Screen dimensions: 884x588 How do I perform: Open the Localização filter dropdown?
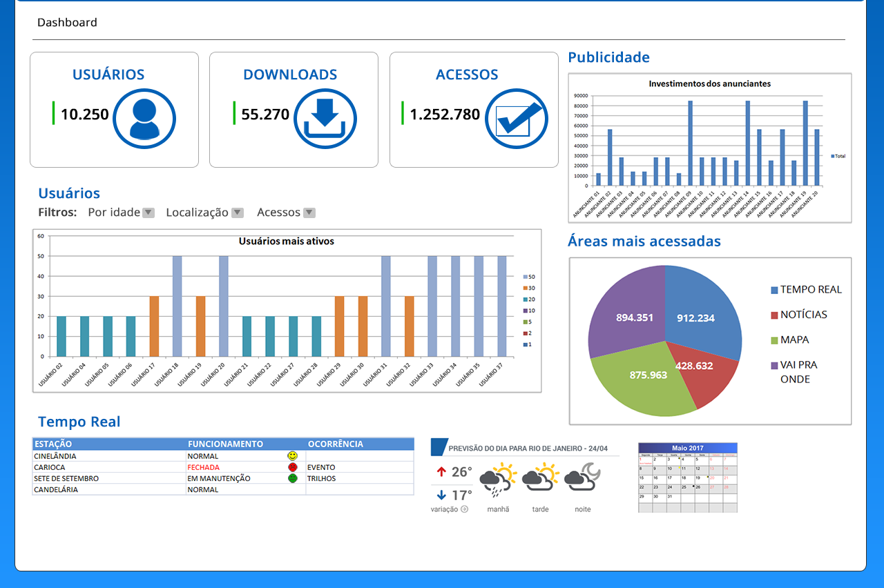point(237,213)
